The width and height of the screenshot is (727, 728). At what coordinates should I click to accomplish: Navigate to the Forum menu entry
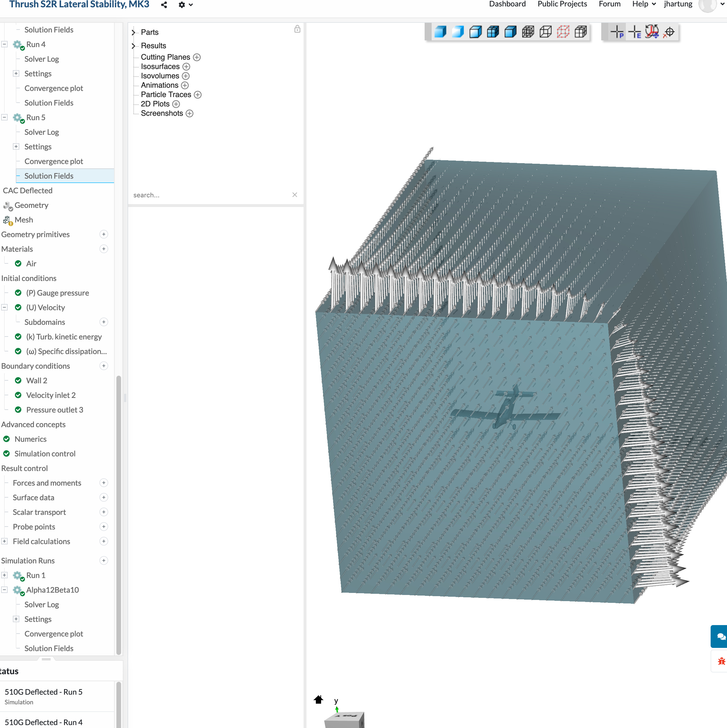(x=609, y=4)
